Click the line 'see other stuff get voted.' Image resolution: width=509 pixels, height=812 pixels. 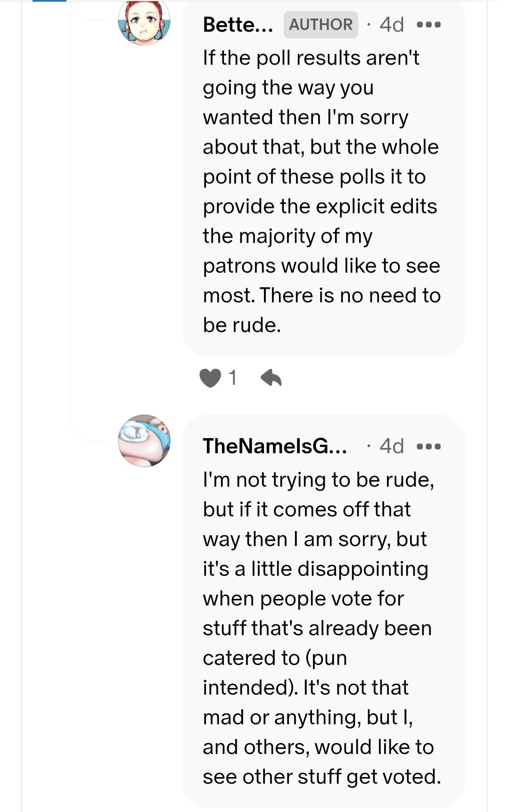322,777
